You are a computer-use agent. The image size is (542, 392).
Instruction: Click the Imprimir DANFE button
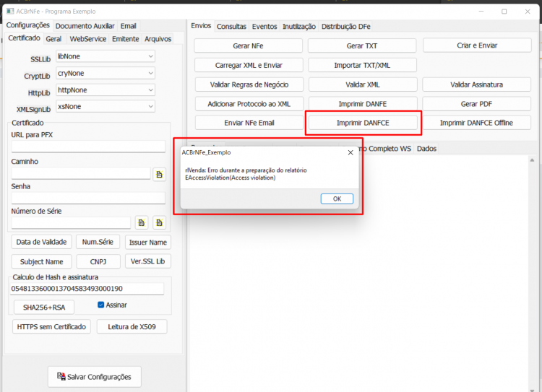tap(363, 104)
